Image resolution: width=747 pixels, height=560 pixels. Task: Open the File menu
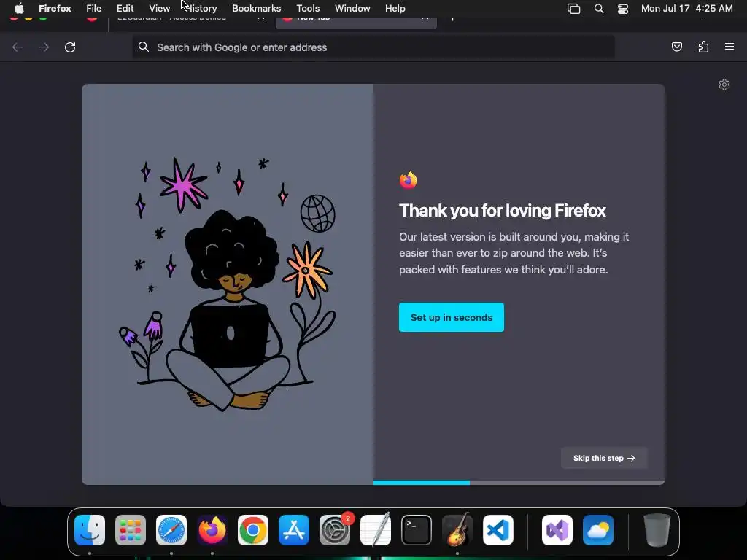tap(94, 8)
